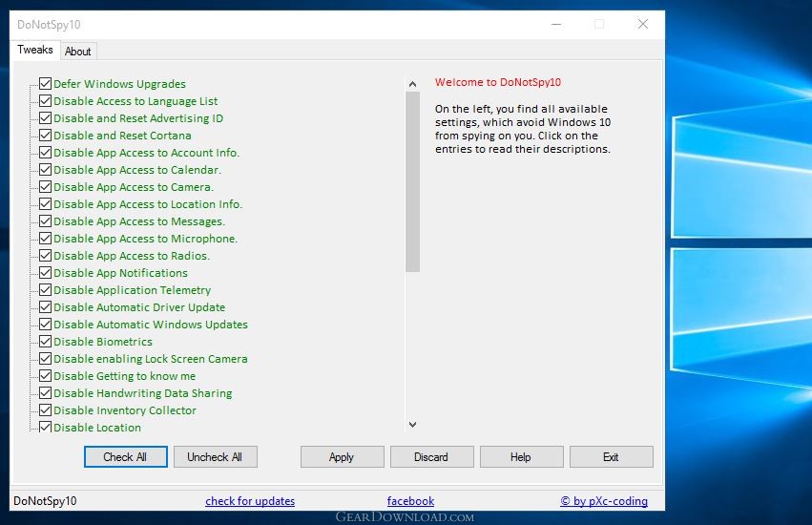Toggle Disable App Access to Calendar checkbox
This screenshot has height=525, width=812.
[46, 169]
